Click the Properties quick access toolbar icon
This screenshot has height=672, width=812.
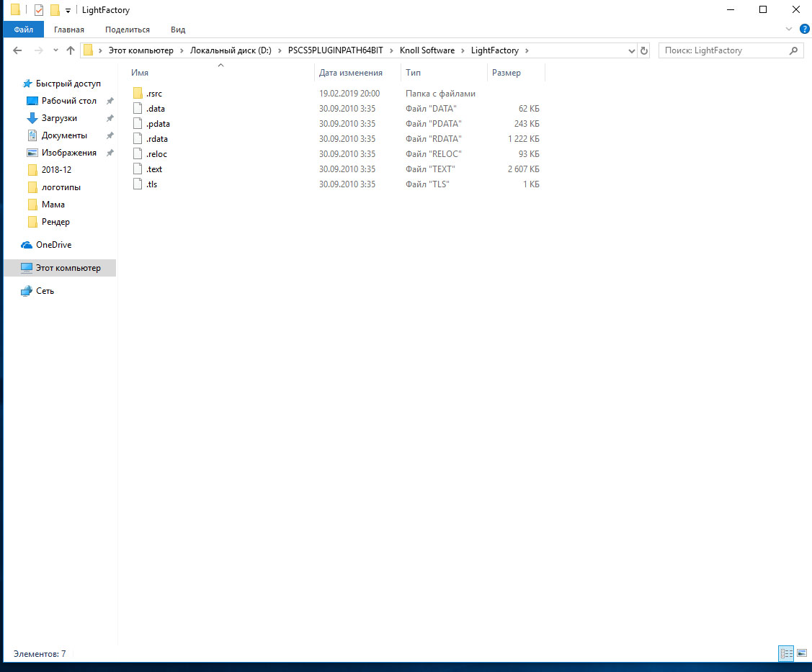pyautogui.click(x=39, y=10)
